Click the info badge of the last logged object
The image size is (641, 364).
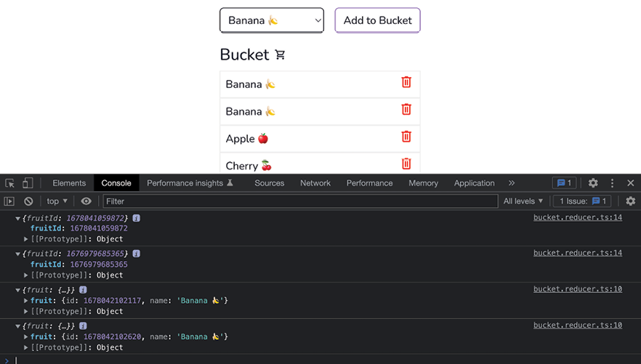tap(83, 325)
